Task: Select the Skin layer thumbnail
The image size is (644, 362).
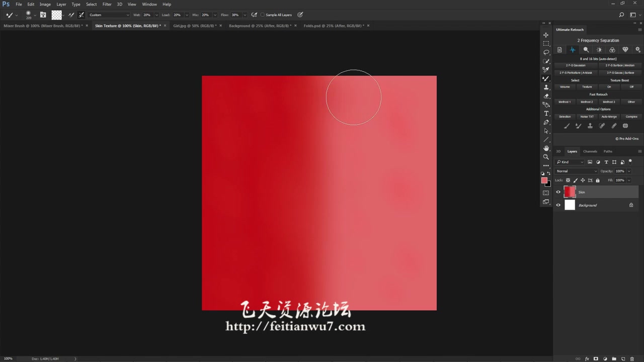Action: click(x=570, y=192)
